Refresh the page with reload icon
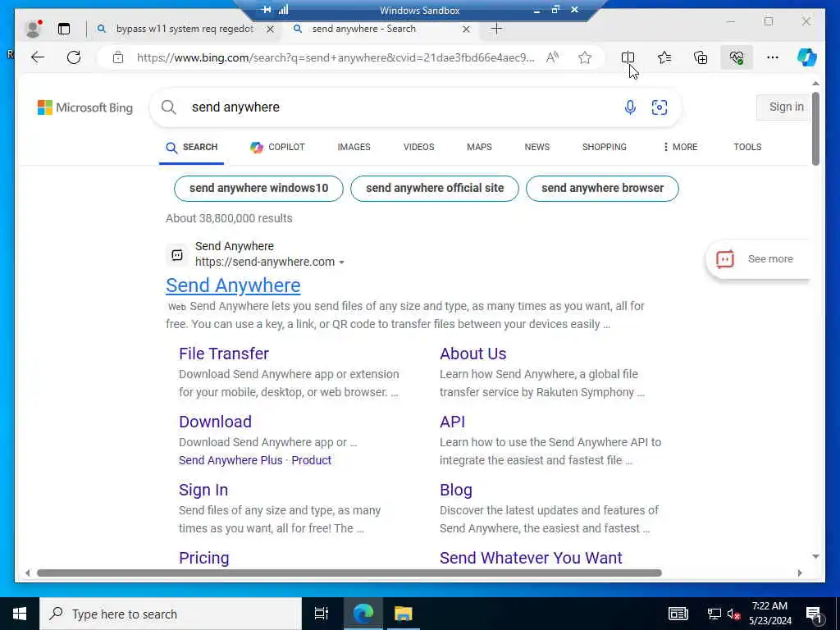 point(74,57)
